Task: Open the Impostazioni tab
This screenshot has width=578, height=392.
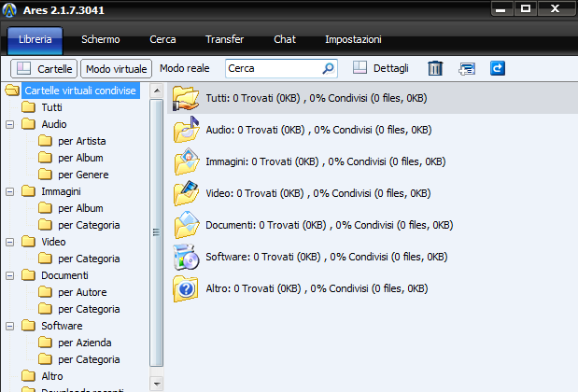Action: point(353,40)
